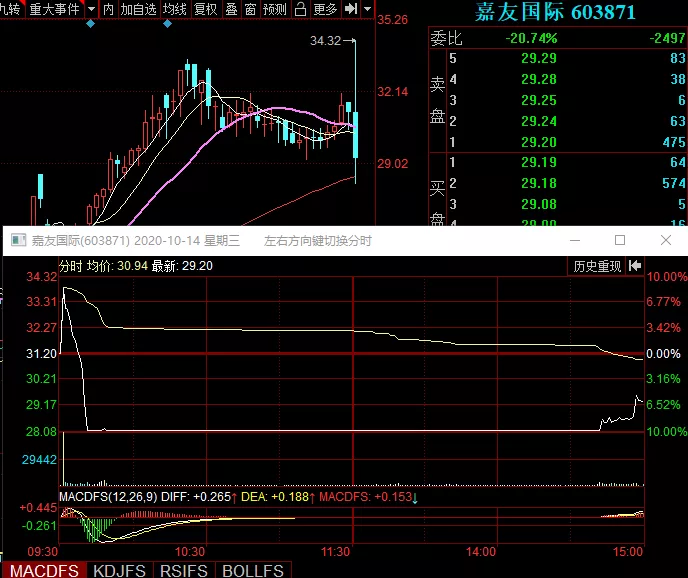
Task: Open the 更多 more menu
Action: tap(325, 9)
